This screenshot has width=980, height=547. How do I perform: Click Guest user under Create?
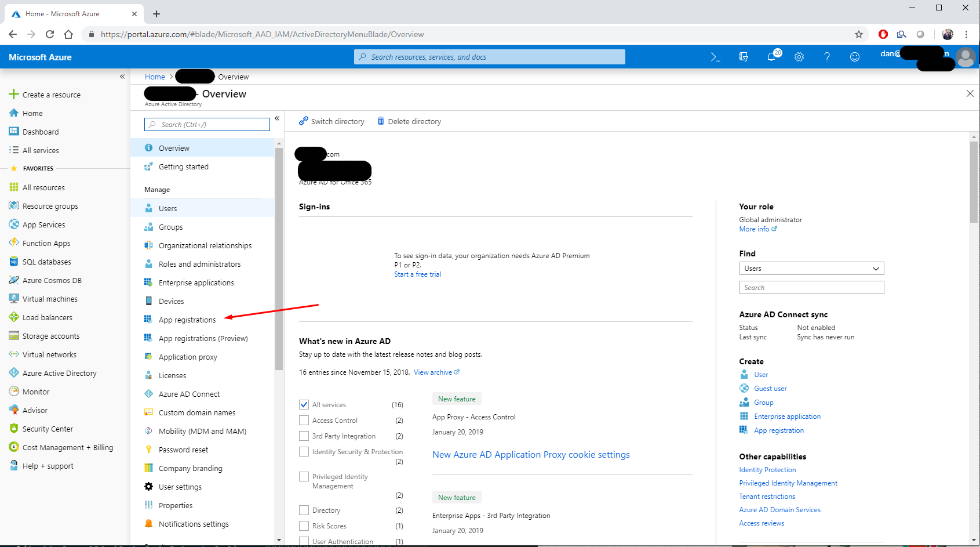[x=770, y=389]
